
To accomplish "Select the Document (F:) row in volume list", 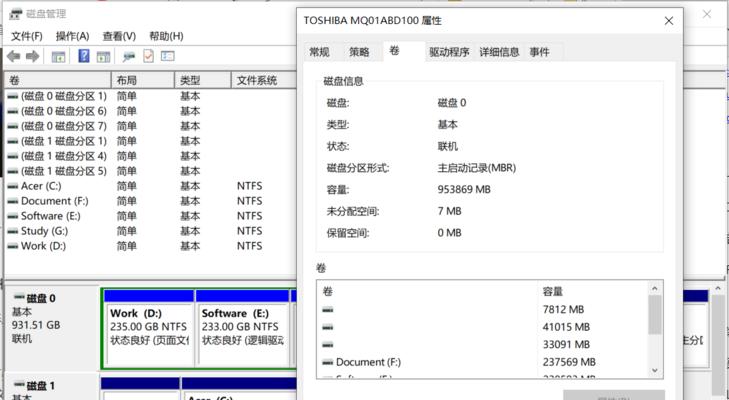I will tap(150, 201).
